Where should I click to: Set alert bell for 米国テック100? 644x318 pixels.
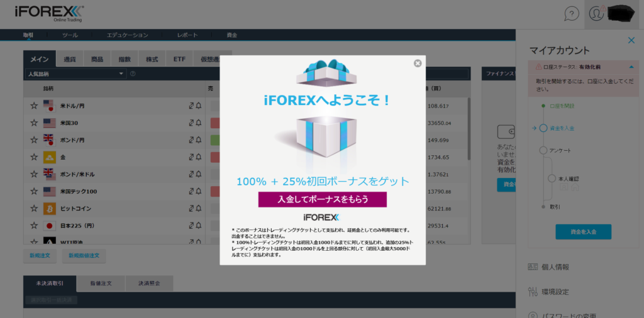[198, 191]
